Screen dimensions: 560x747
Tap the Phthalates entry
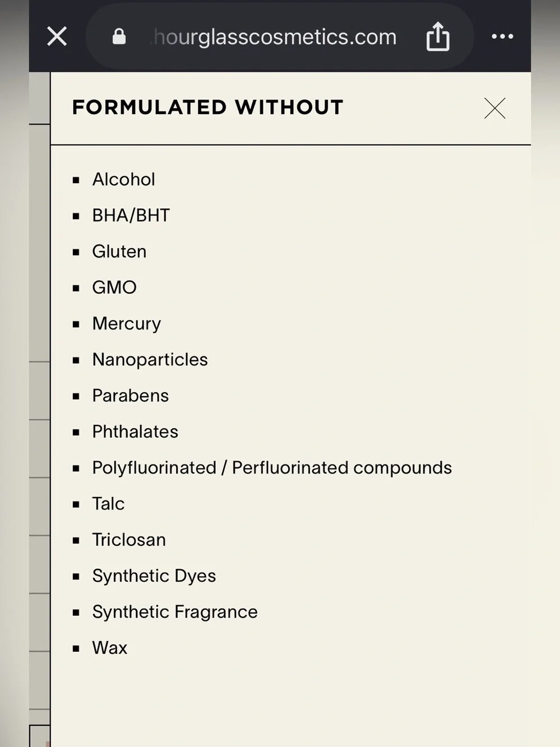coord(135,432)
